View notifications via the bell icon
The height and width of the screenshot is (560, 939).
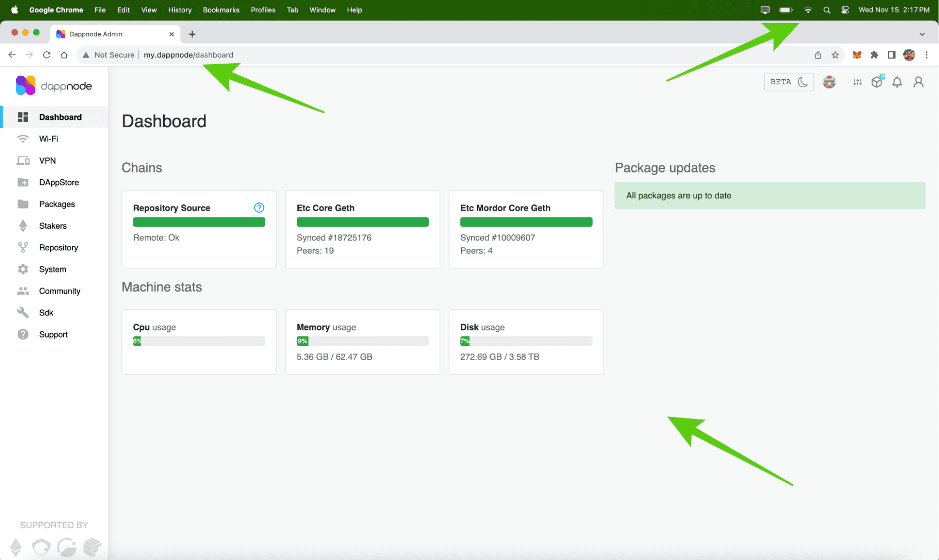(x=898, y=82)
